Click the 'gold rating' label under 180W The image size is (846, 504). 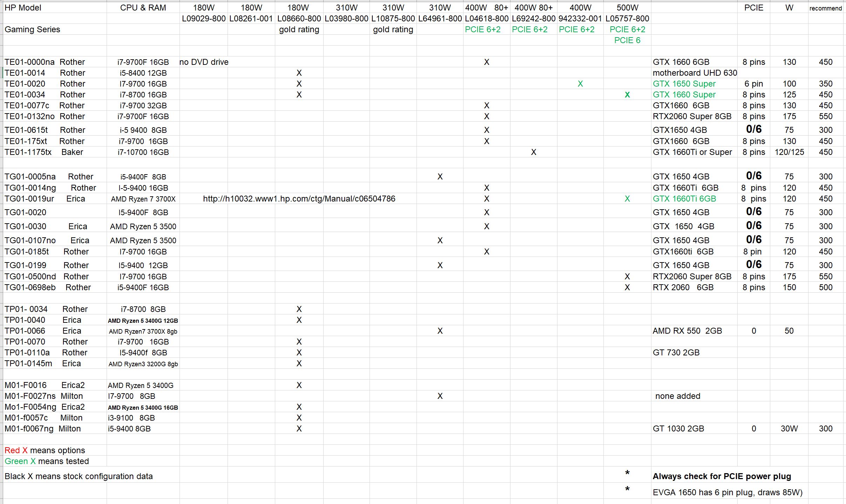coord(299,29)
